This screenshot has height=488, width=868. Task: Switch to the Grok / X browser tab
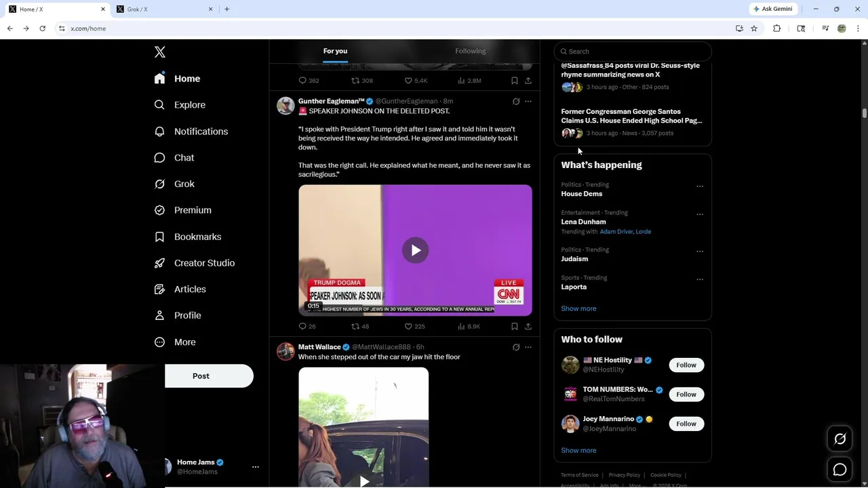[x=165, y=9]
